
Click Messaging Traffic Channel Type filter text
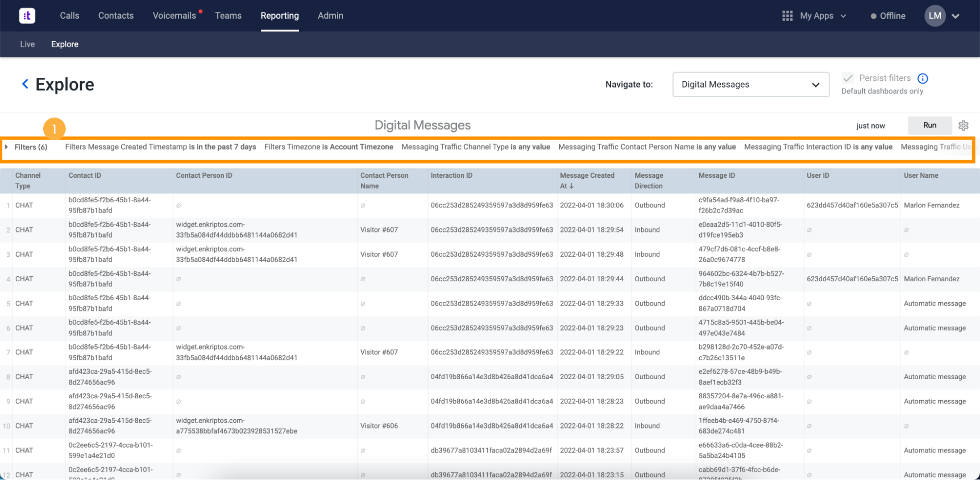476,147
